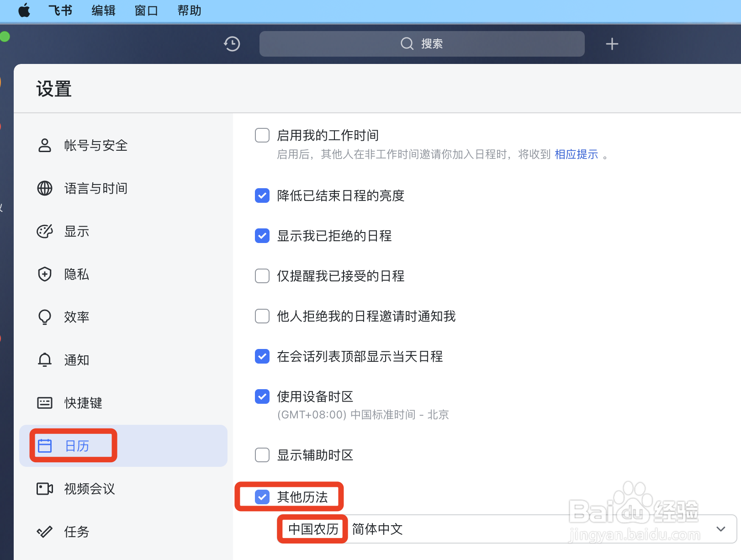Select the 效率 lightbulb icon

[x=44, y=317]
